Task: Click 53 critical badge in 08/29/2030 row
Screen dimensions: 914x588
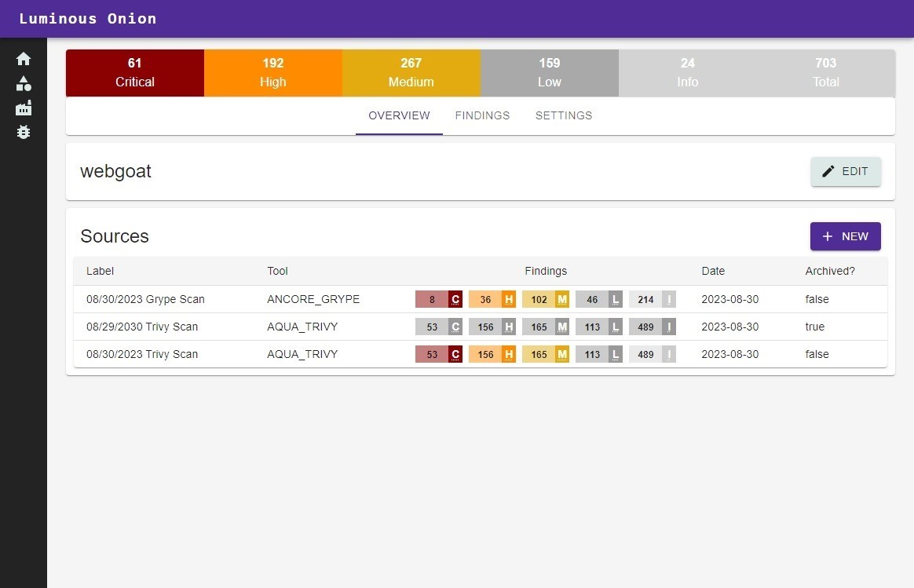Action: pos(438,327)
